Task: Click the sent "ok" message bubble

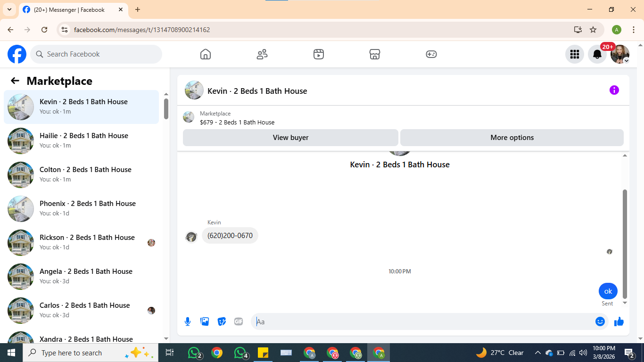Action: (x=608, y=291)
